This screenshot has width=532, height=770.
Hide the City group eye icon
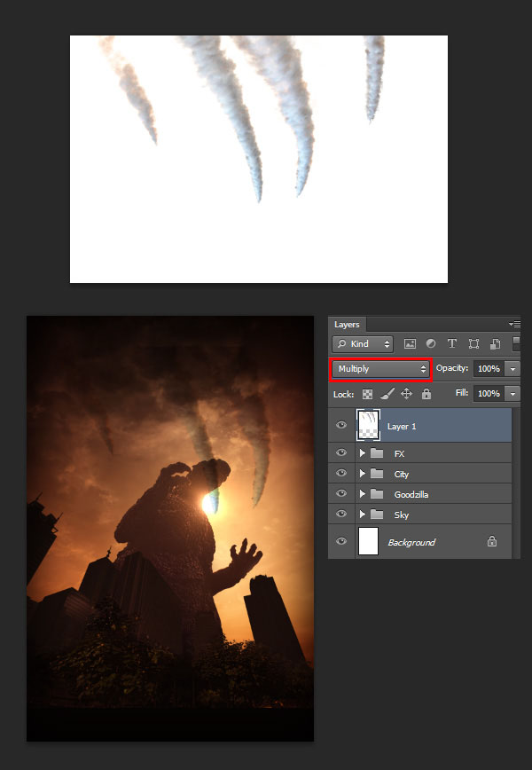click(341, 474)
